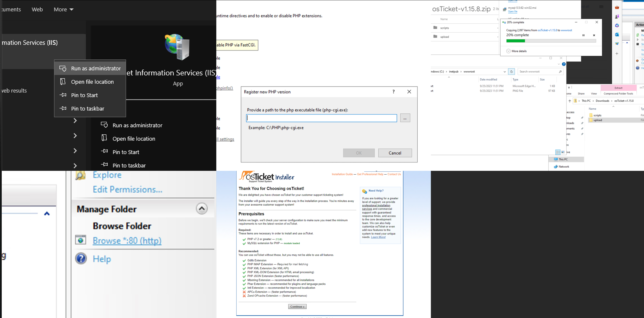This screenshot has height=318, width=644.
Task: Pause the wwwroot file copy operation
Action: click(x=584, y=35)
